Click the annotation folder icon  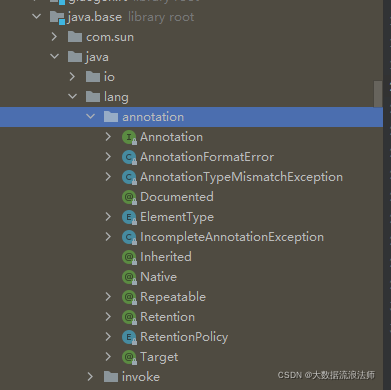pyautogui.click(x=111, y=117)
